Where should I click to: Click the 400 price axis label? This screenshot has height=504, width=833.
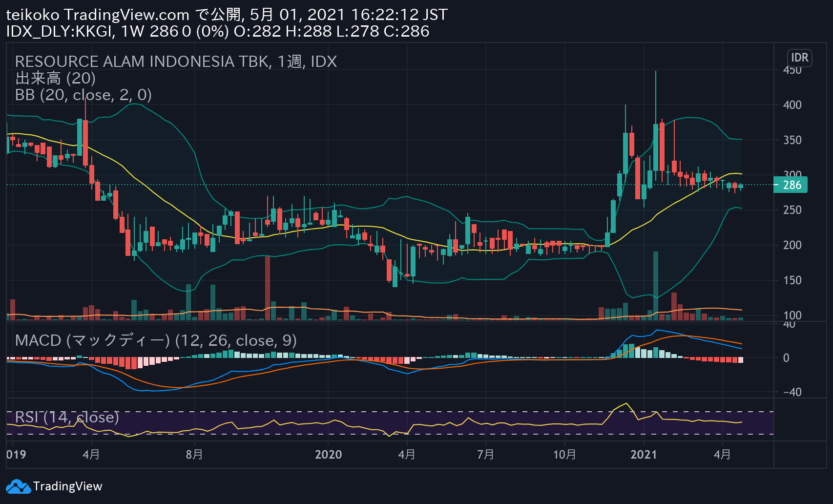[792, 105]
